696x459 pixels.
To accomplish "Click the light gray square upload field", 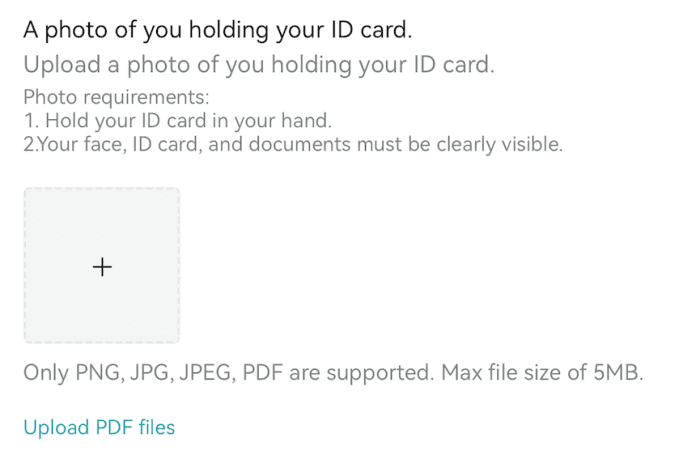I will 102,266.
